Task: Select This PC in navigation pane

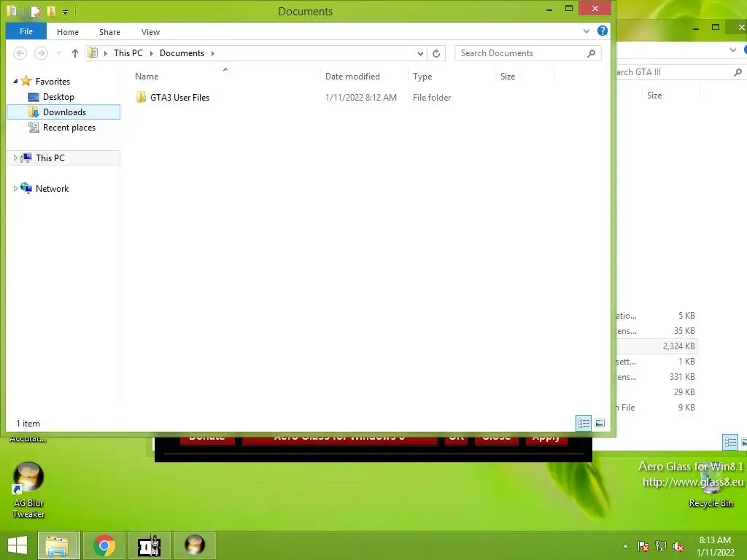Action: (50, 157)
